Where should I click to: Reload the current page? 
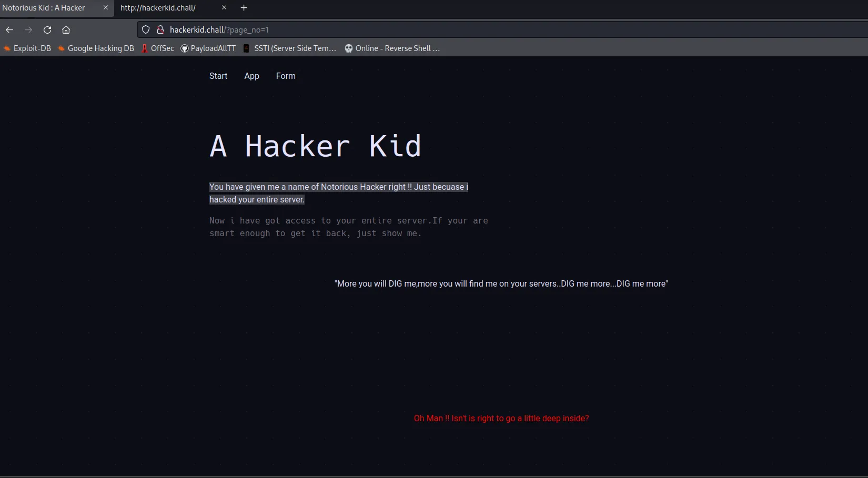click(x=47, y=30)
